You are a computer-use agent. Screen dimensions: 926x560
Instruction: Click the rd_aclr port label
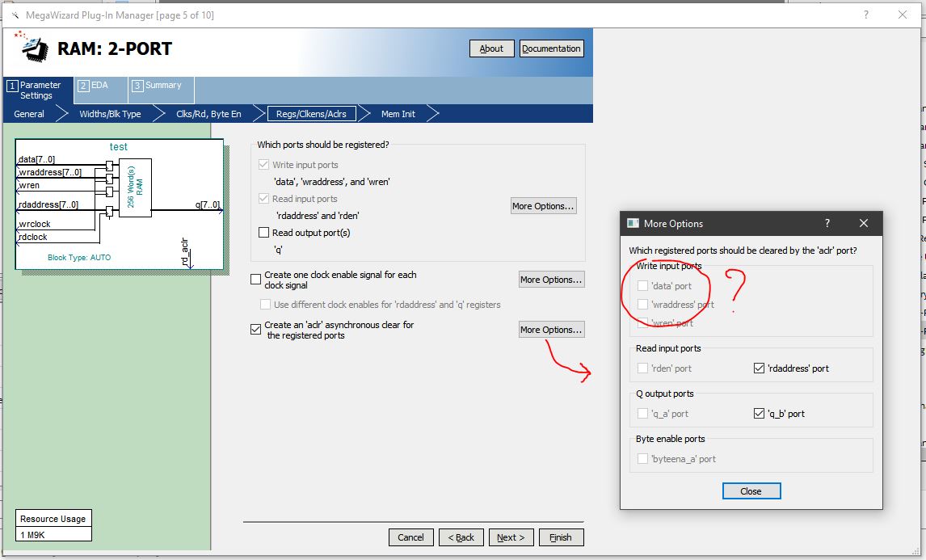(x=184, y=251)
